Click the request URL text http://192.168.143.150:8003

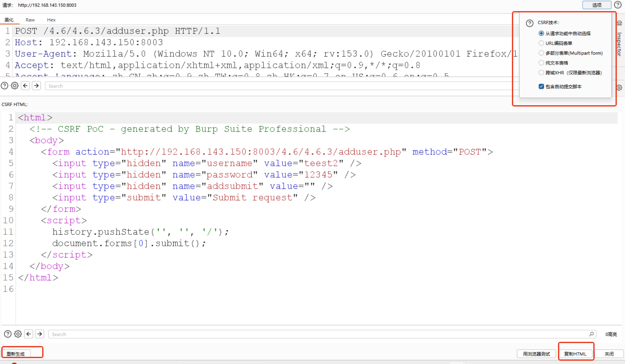click(47, 5)
